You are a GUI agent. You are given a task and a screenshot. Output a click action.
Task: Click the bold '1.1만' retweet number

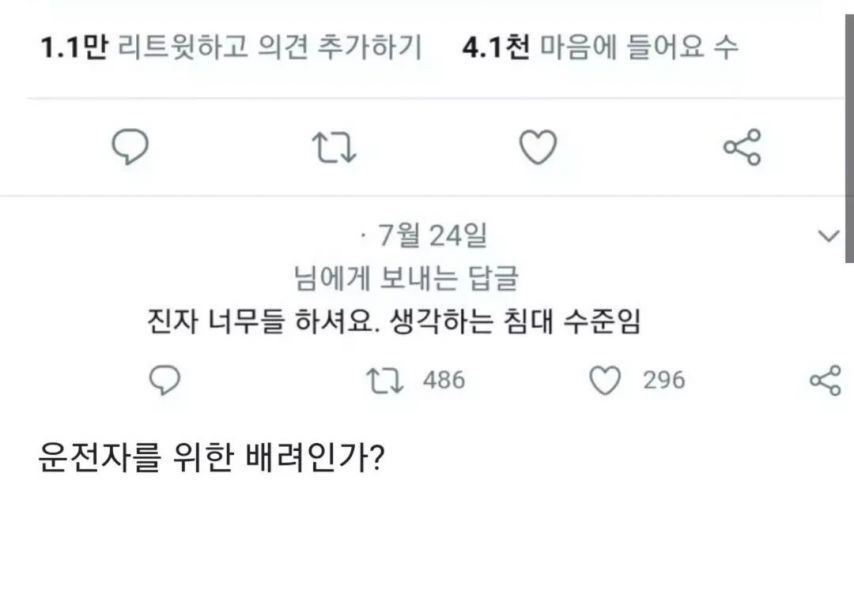[x=73, y=47]
